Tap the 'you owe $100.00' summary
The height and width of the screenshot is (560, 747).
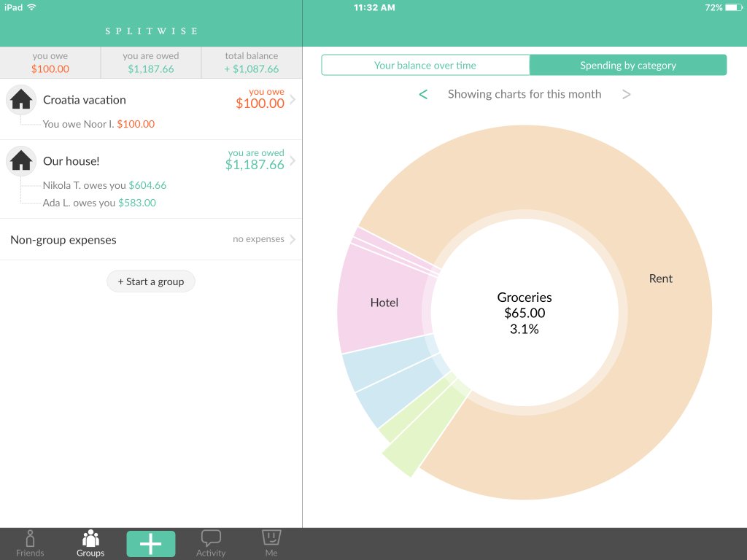[50, 63]
